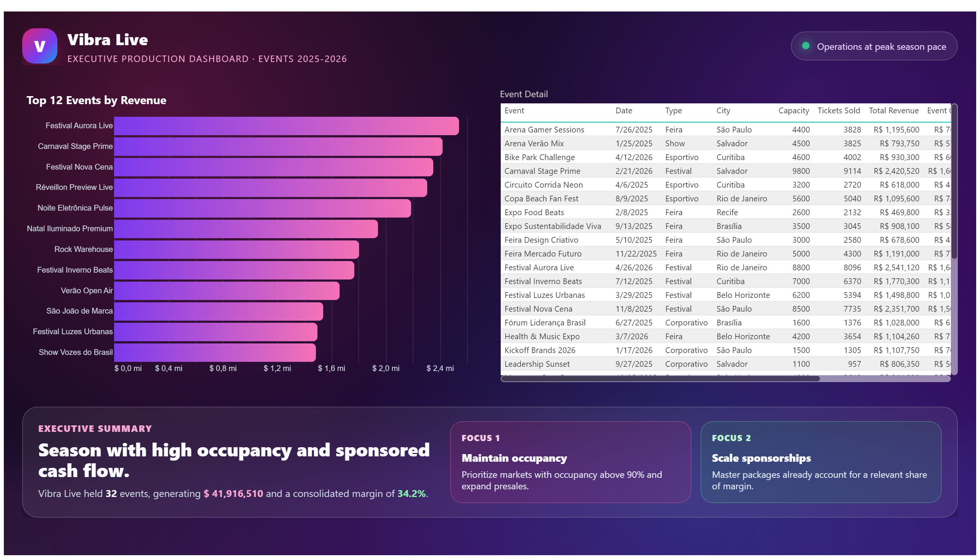Select the Arena Gamer Sessions table row
Viewport: 980px width, 559px height.
click(x=725, y=130)
